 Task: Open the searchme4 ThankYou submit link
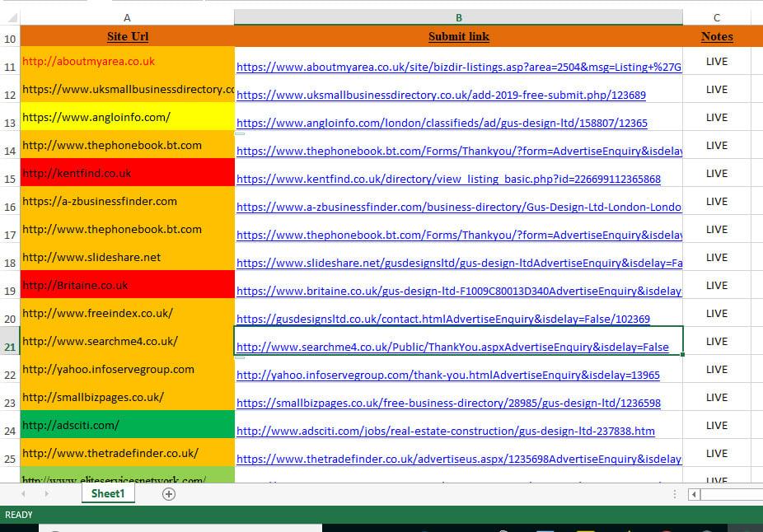[452, 347]
